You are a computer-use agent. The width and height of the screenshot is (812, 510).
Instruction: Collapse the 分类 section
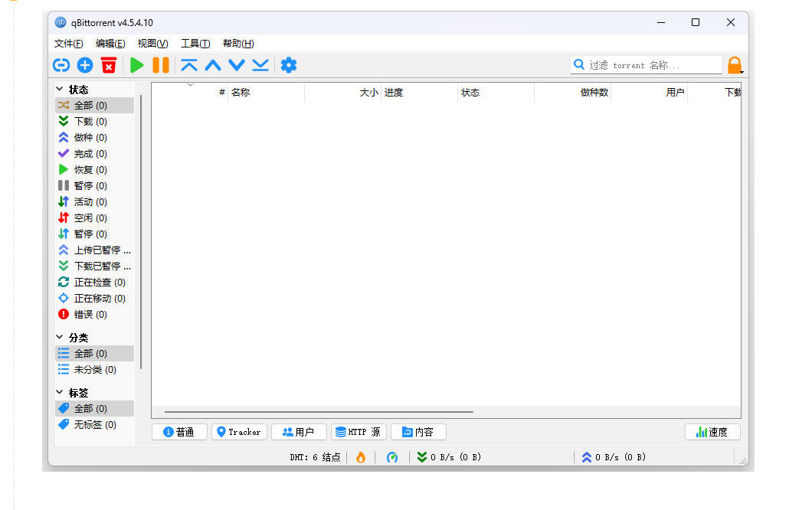pyautogui.click(x=60, y=337)
